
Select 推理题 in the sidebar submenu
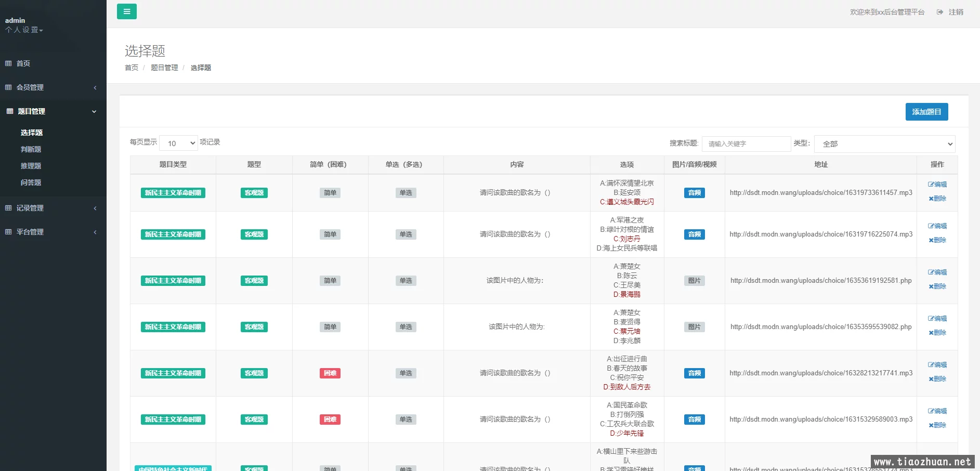tap(31, 166)
